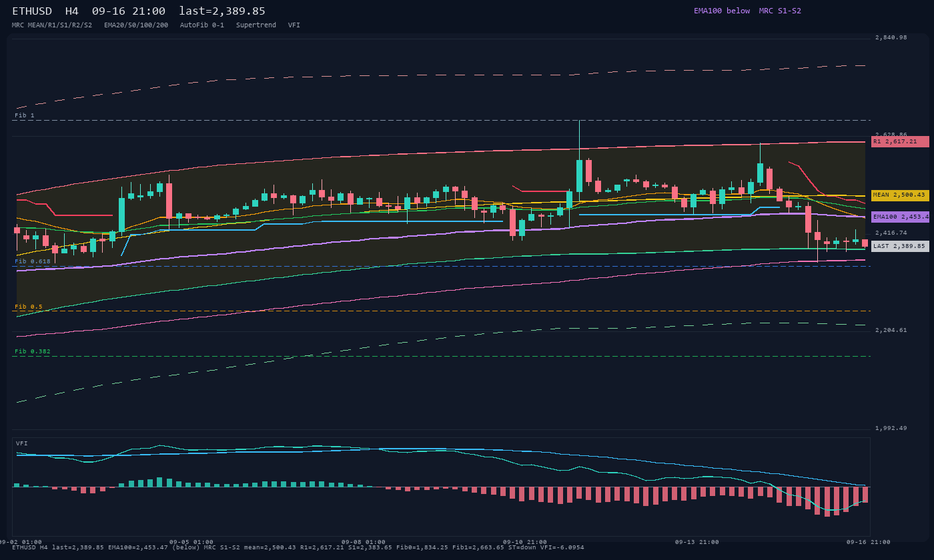
Task: Click "Fib0=1,834.25" in the bottom status line
Action: point(424,547)
